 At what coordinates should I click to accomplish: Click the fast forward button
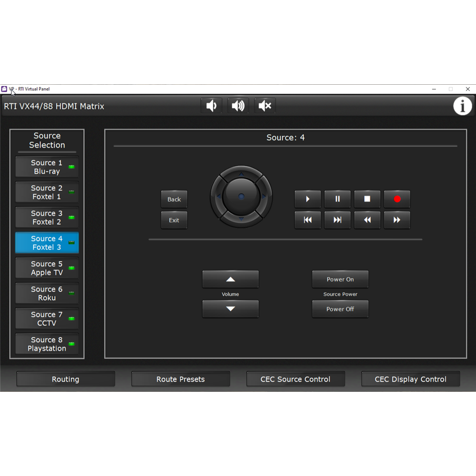397,220
